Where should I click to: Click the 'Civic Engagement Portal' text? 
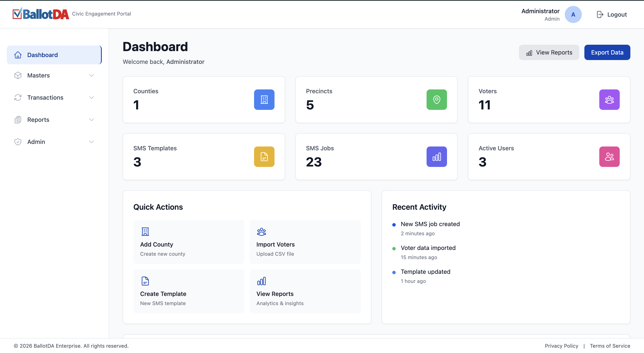(102, 14)
